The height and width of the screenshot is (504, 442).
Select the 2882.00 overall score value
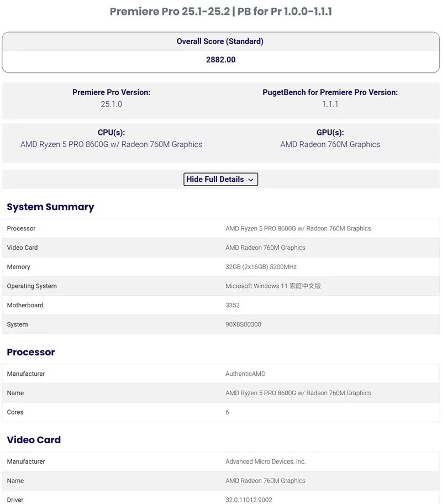click(220, 60)
